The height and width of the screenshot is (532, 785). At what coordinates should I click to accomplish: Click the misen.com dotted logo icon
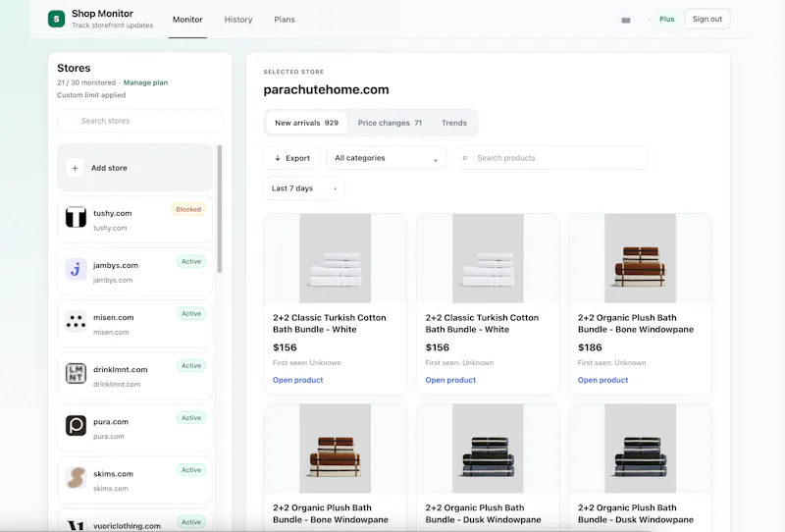(76, 322)
